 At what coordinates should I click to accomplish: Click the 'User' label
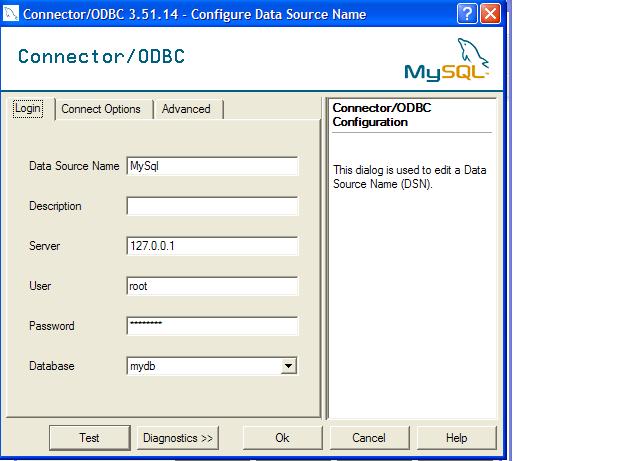[40, 286]
